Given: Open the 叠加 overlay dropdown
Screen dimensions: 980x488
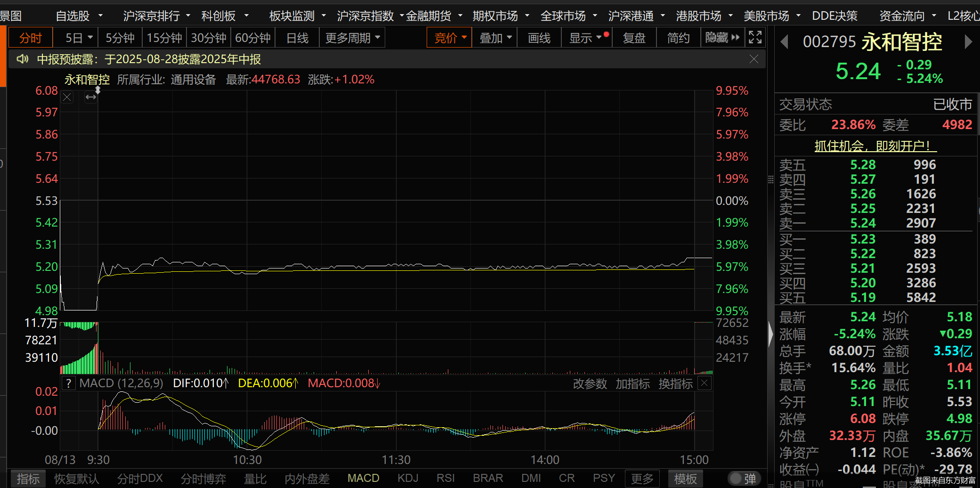Looking at the screenshot, I should (x=495, y=38).
